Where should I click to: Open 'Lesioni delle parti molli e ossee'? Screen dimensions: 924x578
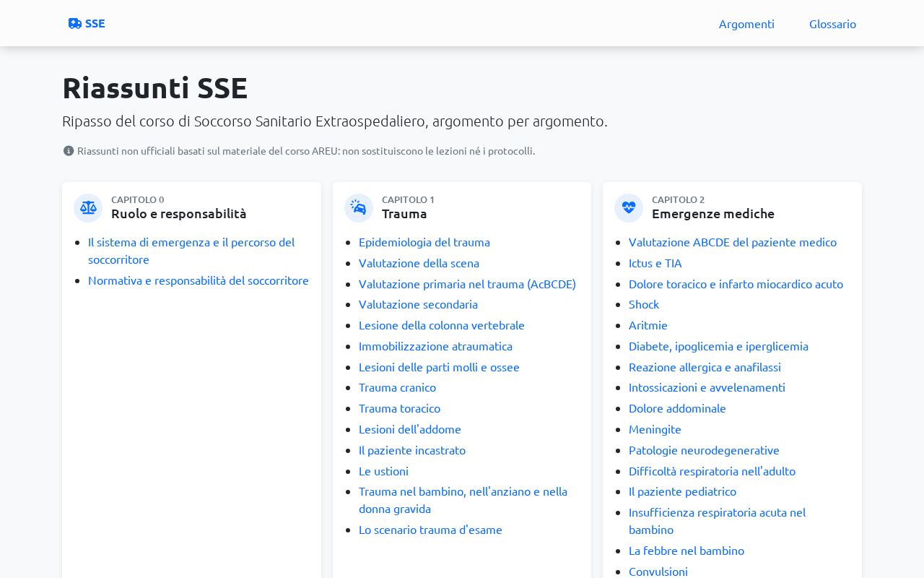pyautogui.click(x=439, y=367)
